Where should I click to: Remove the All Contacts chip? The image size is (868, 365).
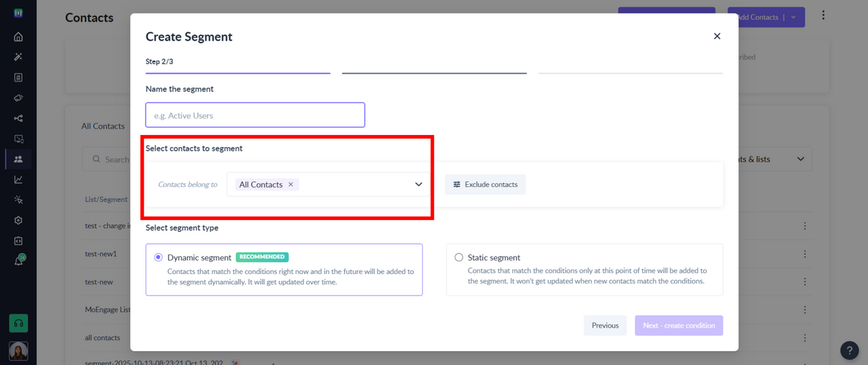[290, 185]
